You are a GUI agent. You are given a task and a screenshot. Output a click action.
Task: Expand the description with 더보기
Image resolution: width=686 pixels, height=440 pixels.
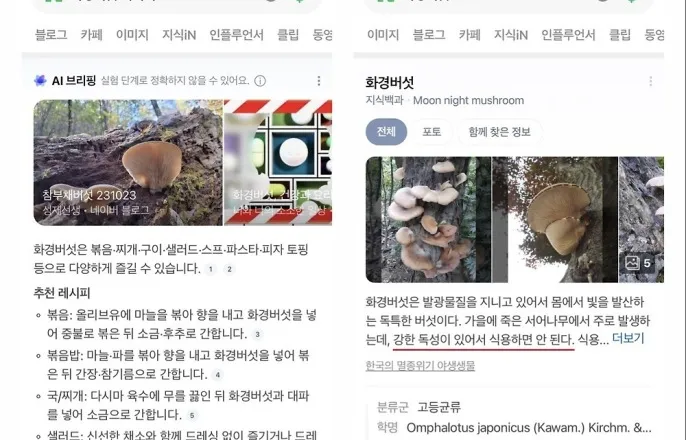click(628, 339)
